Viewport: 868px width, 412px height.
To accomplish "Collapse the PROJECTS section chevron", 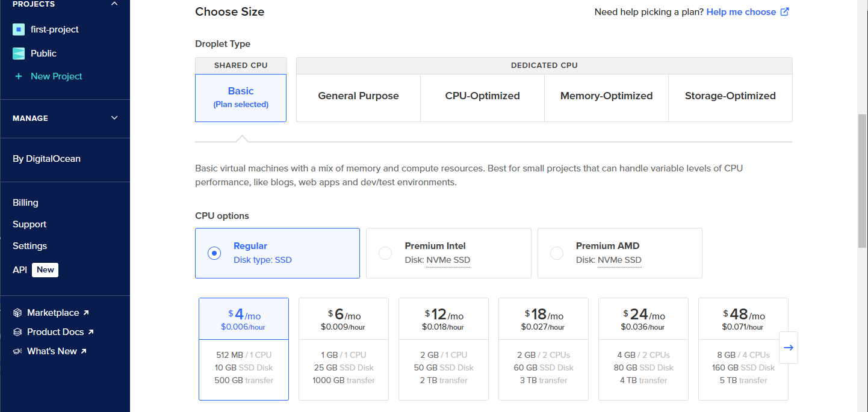I will point(114,4).
